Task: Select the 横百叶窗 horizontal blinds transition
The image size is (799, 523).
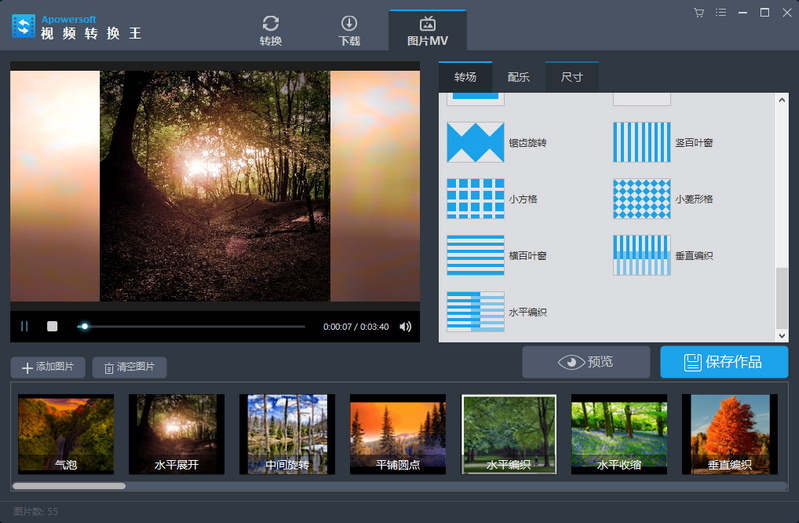Action: click(475, 255)
